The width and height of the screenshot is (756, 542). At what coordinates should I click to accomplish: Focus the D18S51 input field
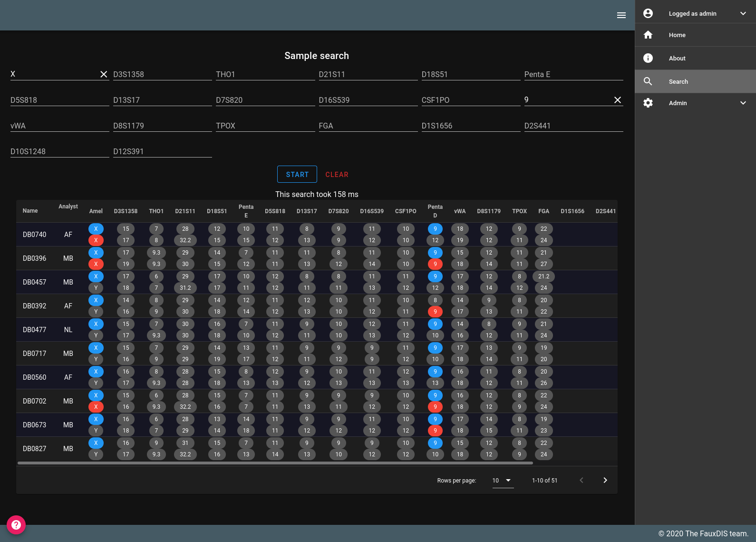coord(471,74)
